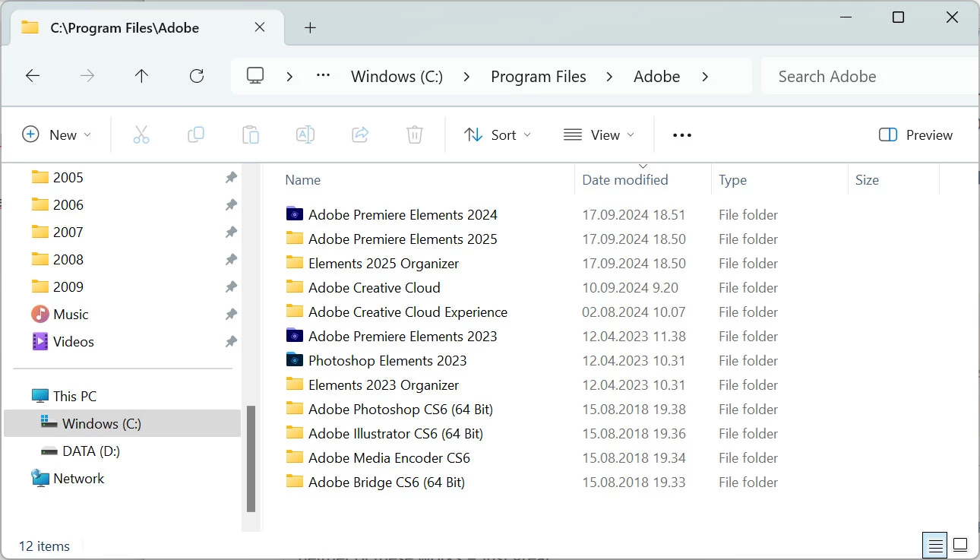Open the New dropdown menu
The height and width of the screenshot is (560, 980).
57,134
